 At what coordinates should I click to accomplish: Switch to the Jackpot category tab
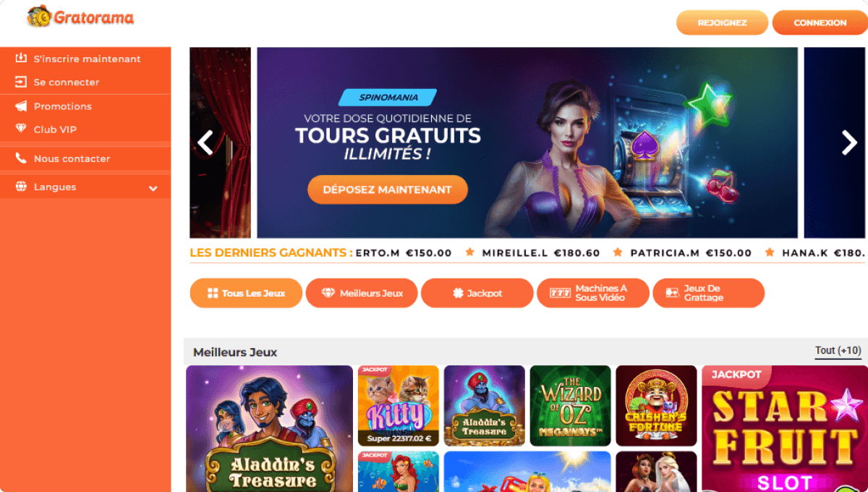tap(477, 293)
